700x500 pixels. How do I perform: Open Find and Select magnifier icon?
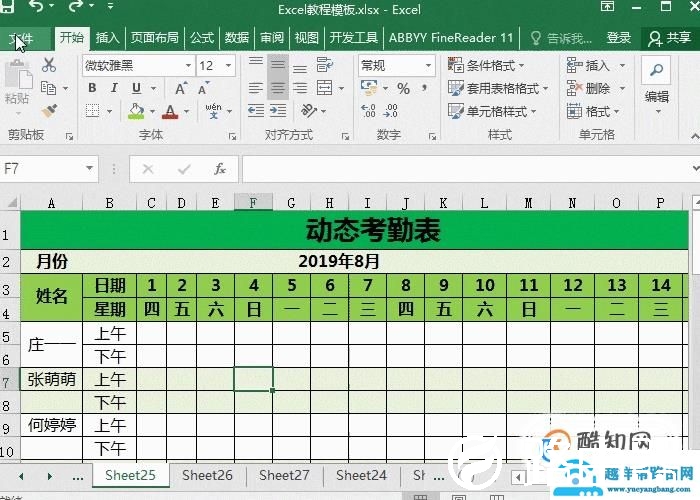(x=656, y=70)
